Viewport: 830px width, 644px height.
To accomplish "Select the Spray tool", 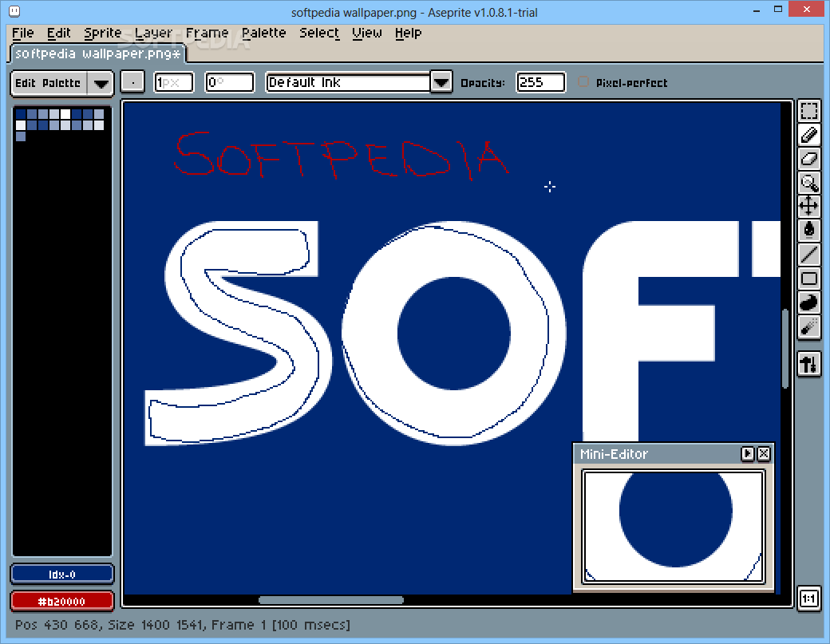I will [x=808, y=327].
